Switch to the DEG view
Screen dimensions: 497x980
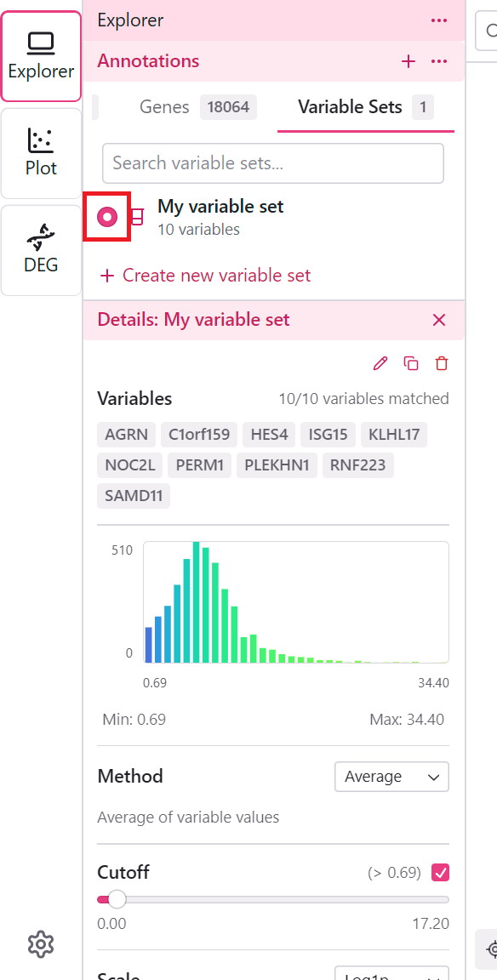(40, 249)
